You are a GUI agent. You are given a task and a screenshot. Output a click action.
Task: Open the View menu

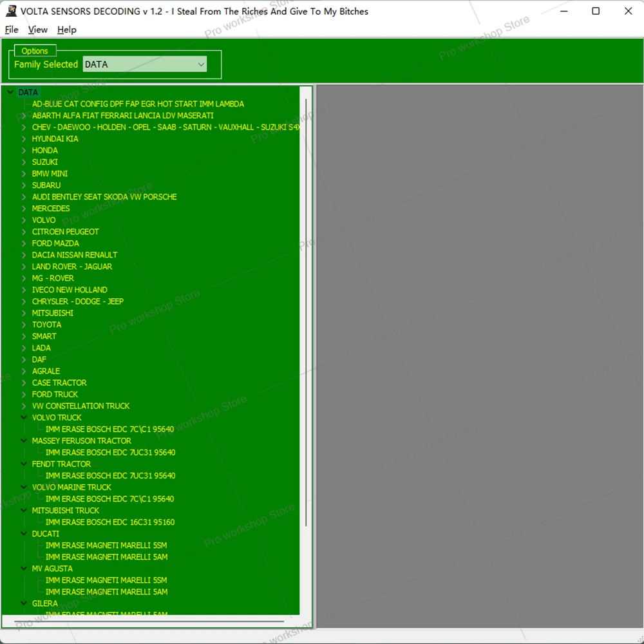pyautogui.click(x=38, y=30)
